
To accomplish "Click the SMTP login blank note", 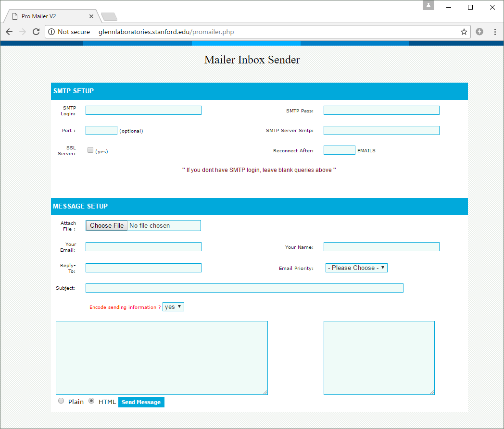I will pos(259,170).
